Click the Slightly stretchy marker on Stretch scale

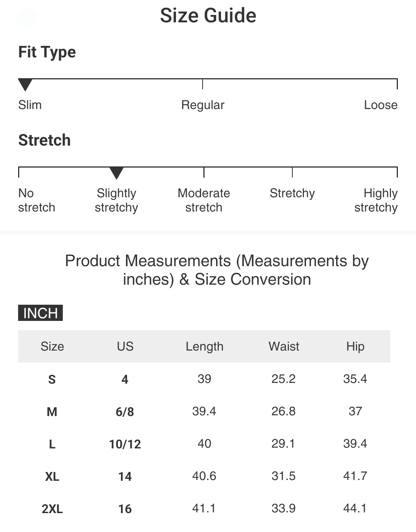pos(116,173)
